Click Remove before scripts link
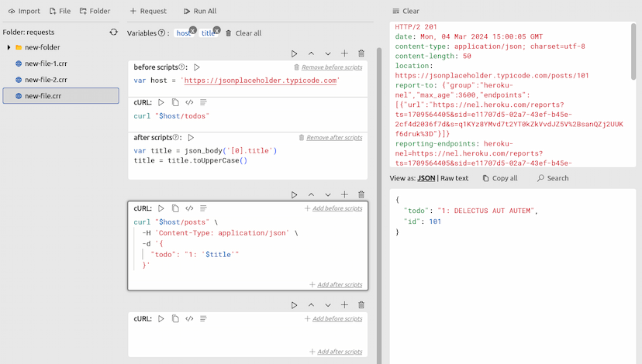This screenshot has height=364, width=642. [329, 67]
